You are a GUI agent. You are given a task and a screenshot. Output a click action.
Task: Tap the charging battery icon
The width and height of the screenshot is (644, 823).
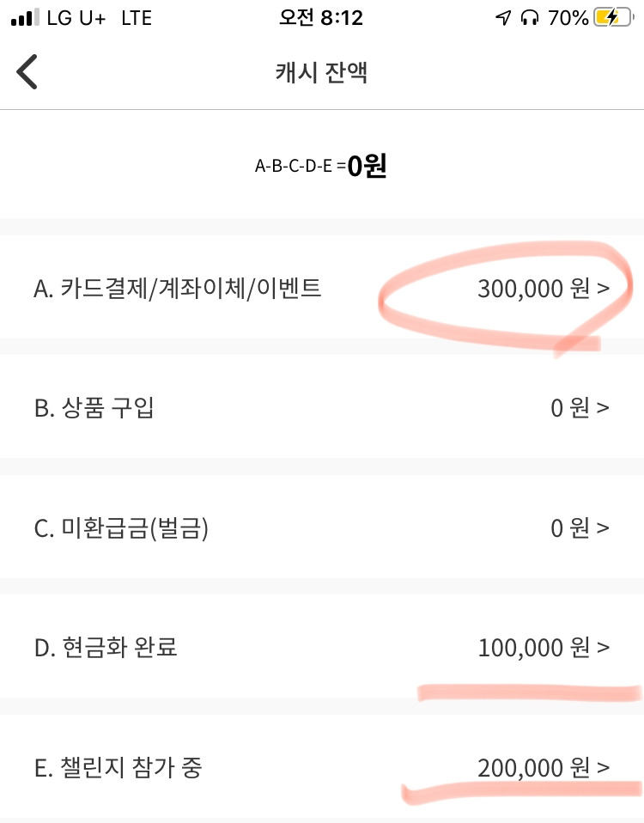pos(614,18)
